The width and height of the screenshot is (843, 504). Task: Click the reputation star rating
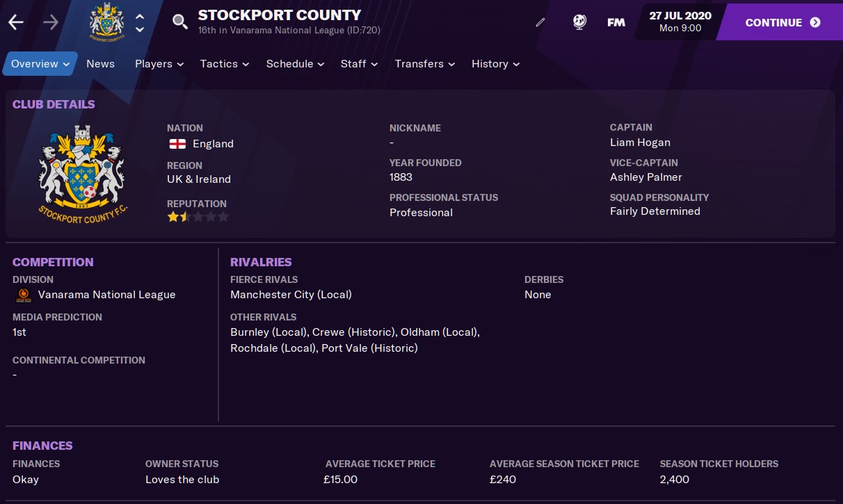[x=198, y=217]
